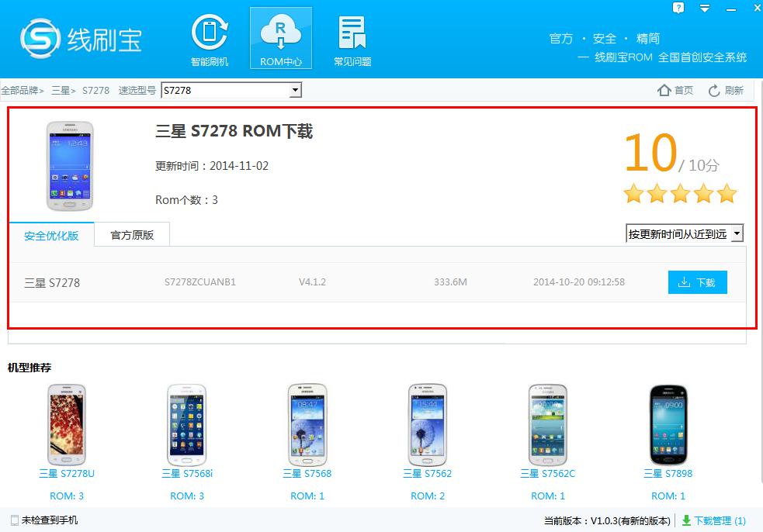
Task: Select the 三星 S7898 phone thumbnail
Action: [x=668, y=423]
